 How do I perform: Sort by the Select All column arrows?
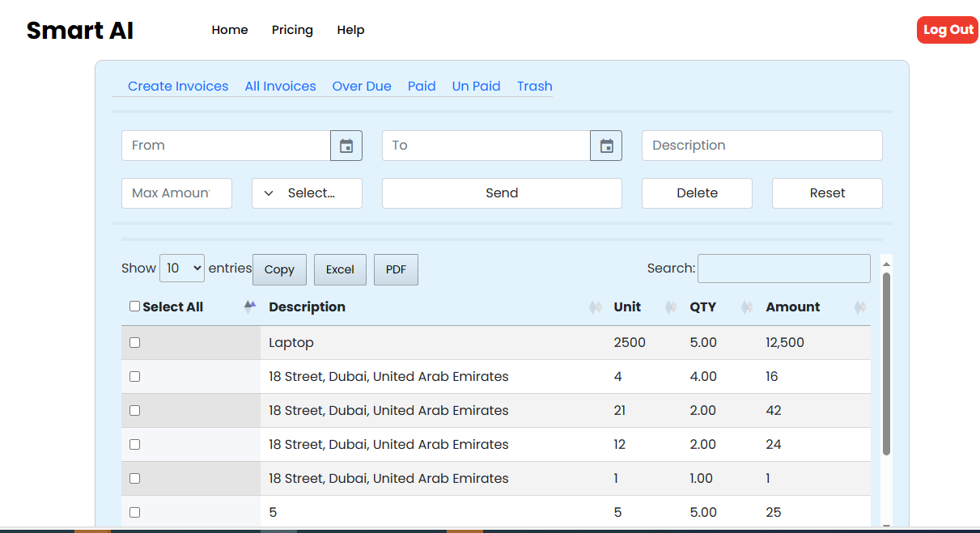pyautogui.click(x=250, y=307)
